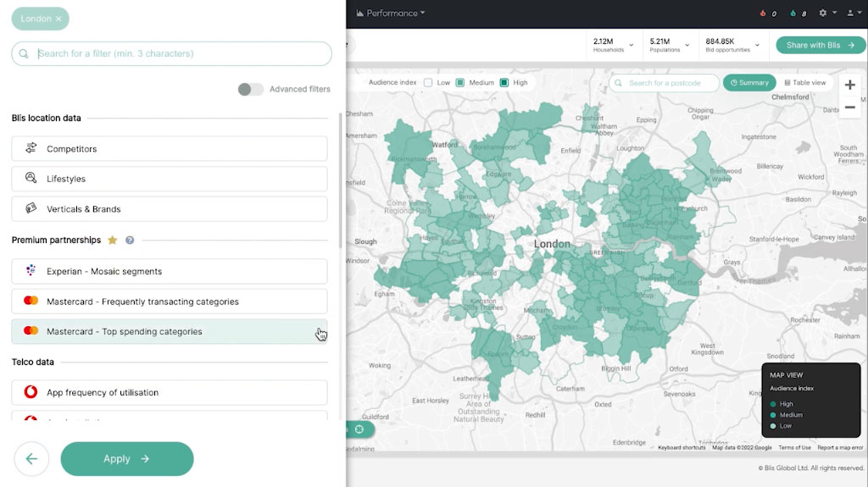Zoom in on the map

click(849, 85)
